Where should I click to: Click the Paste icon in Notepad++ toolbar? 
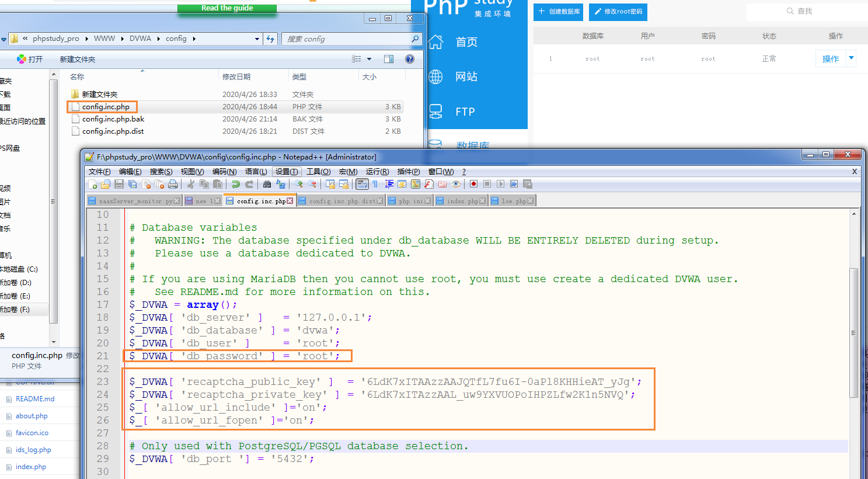pos(217,184)
